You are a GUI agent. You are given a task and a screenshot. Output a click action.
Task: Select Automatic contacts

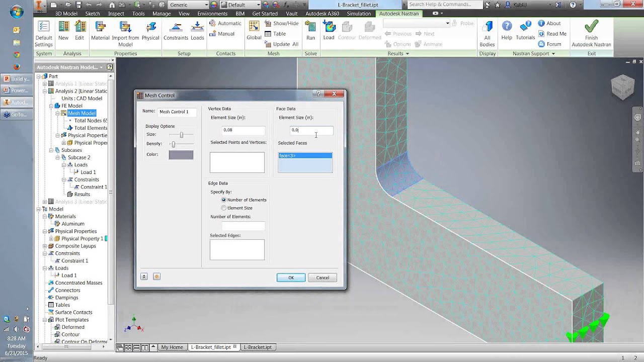225,23
